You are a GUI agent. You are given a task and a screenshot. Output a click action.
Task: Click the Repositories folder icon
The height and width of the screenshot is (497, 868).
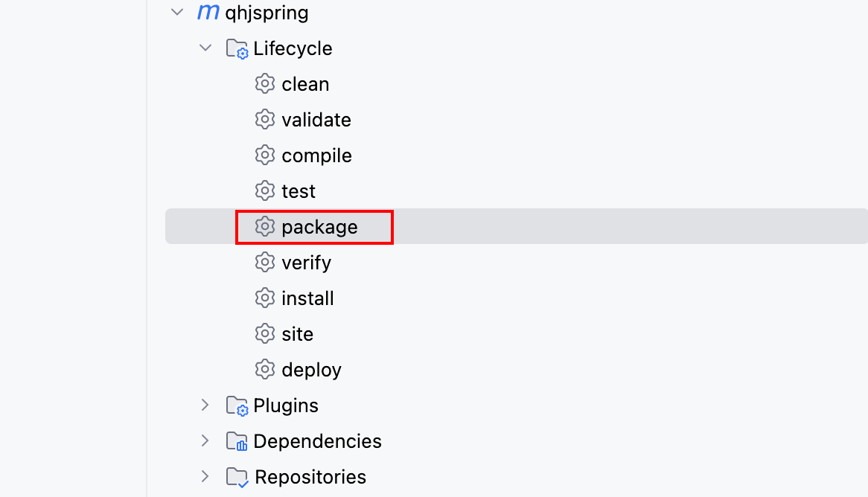(x=237, y=477)
